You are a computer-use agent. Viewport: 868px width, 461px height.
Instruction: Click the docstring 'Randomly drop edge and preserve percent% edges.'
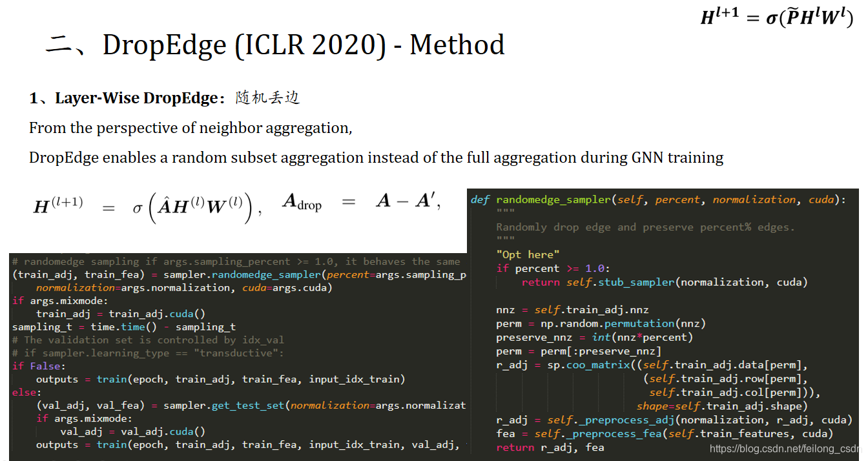[645, 227]
